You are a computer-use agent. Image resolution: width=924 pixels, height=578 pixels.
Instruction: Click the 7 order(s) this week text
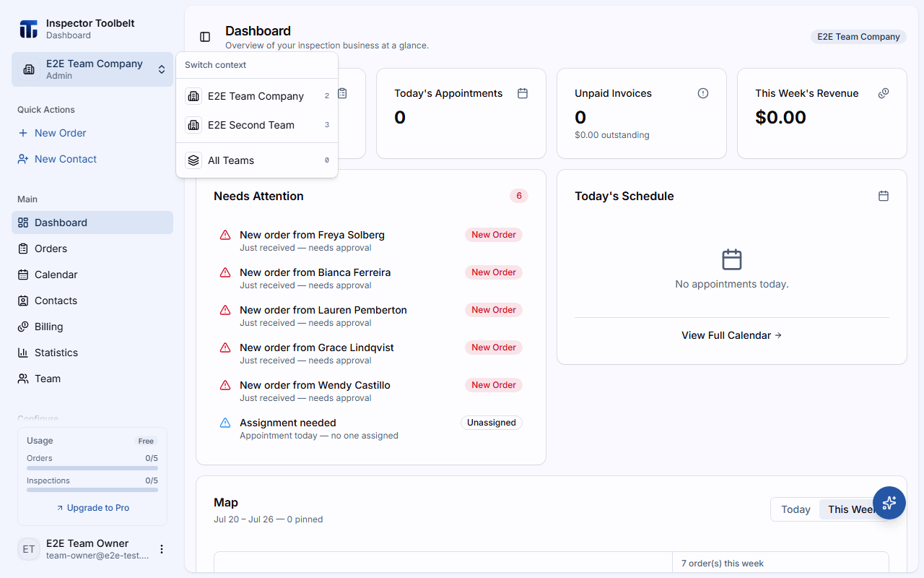tap(723, 564)
